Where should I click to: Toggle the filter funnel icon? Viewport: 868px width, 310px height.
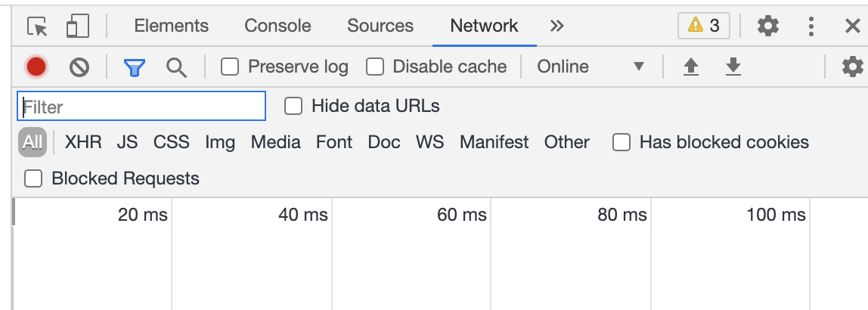[x=135, y=67]
